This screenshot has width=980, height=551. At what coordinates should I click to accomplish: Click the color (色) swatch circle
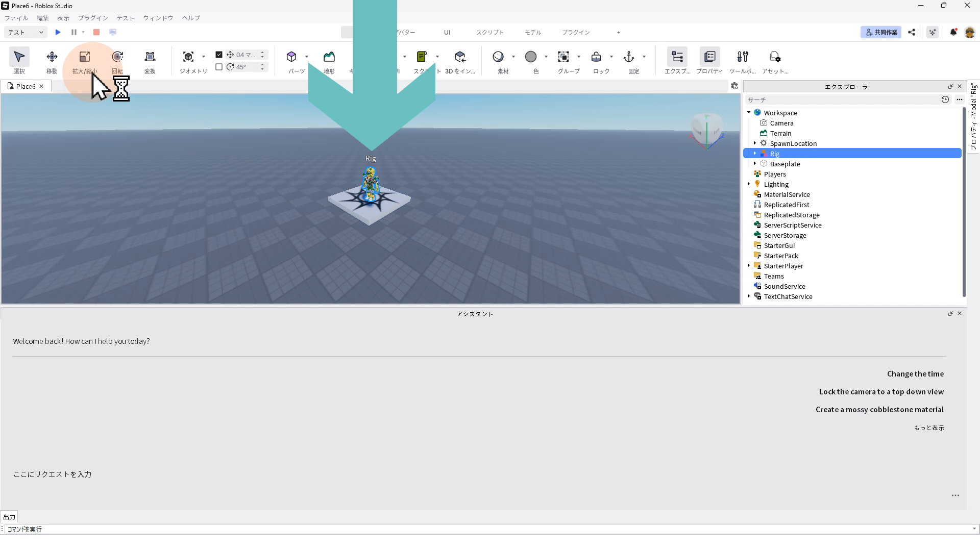point(530,57)
